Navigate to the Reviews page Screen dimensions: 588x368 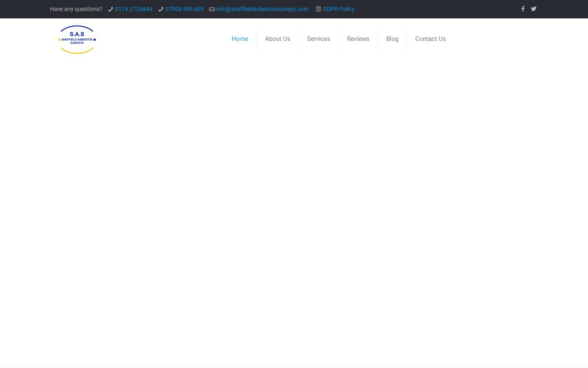tap(358, 39)
